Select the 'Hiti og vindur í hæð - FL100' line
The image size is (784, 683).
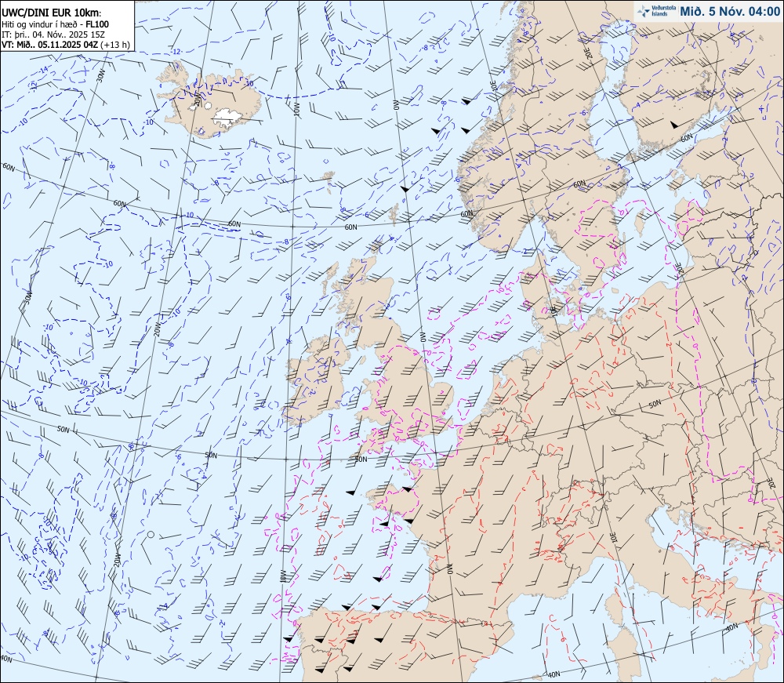(x=55, y=24)
